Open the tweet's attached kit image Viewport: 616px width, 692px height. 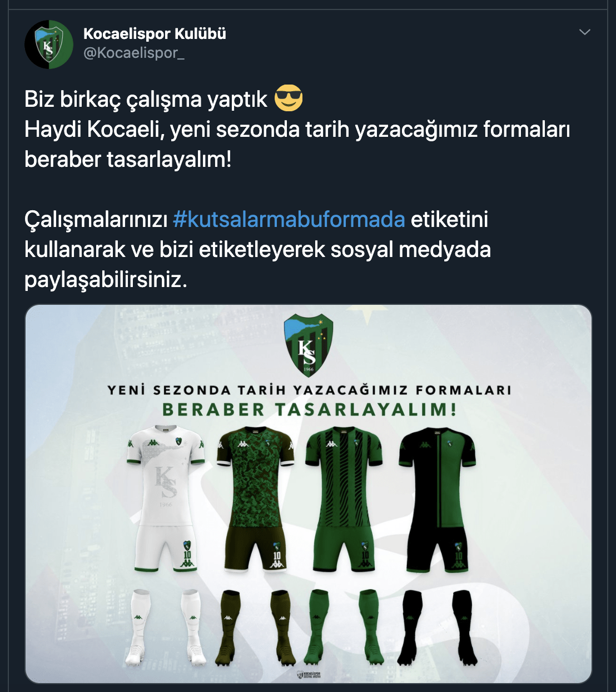click(x=309, y=494)
